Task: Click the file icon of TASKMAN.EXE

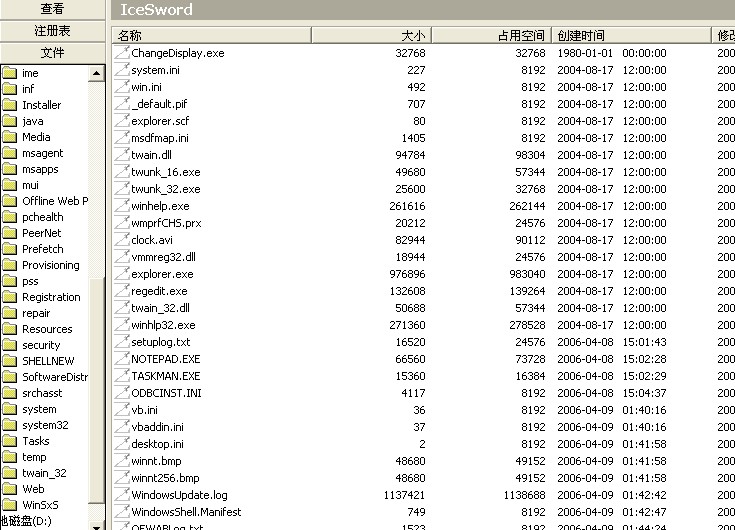Action: pos(122,375)
